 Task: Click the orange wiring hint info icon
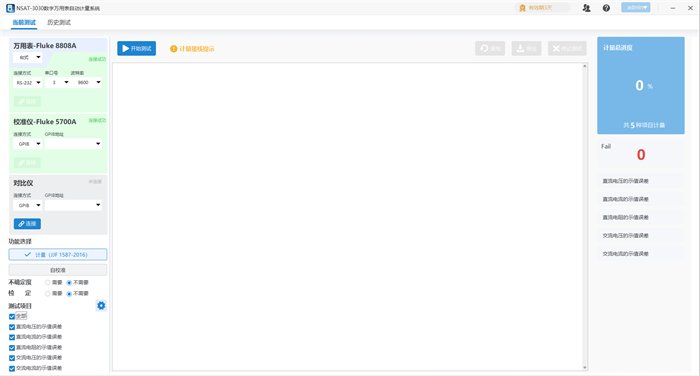(x=174, y=49)
